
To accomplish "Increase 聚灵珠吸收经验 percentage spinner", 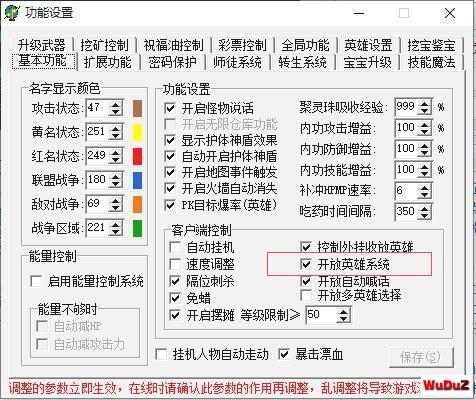I will tap(424, 104).
